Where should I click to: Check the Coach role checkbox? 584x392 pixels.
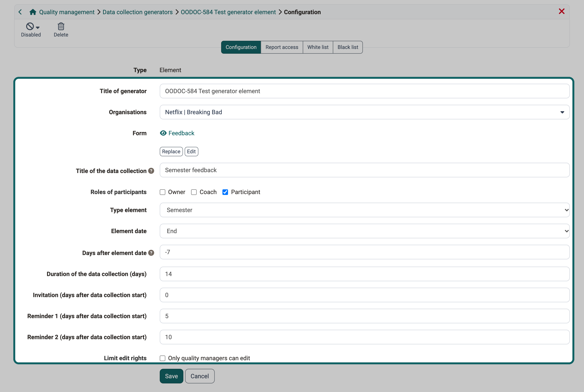tap(194, 192)
